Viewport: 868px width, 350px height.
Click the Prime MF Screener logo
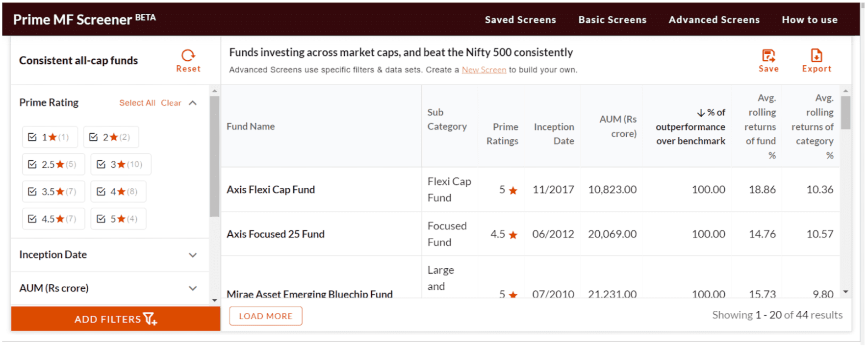(x=84, y=19)
